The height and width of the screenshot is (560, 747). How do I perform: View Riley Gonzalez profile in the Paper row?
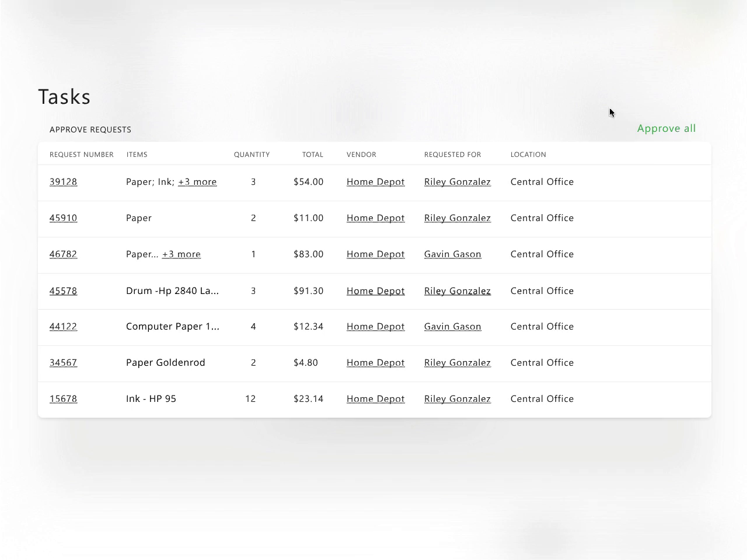(458, 218)
